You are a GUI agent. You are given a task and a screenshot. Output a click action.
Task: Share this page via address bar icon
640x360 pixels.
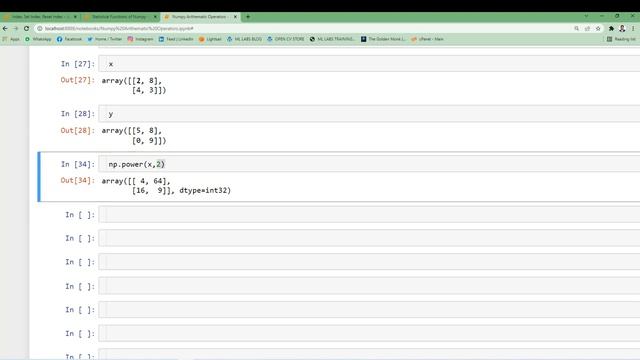click(587, 29)
